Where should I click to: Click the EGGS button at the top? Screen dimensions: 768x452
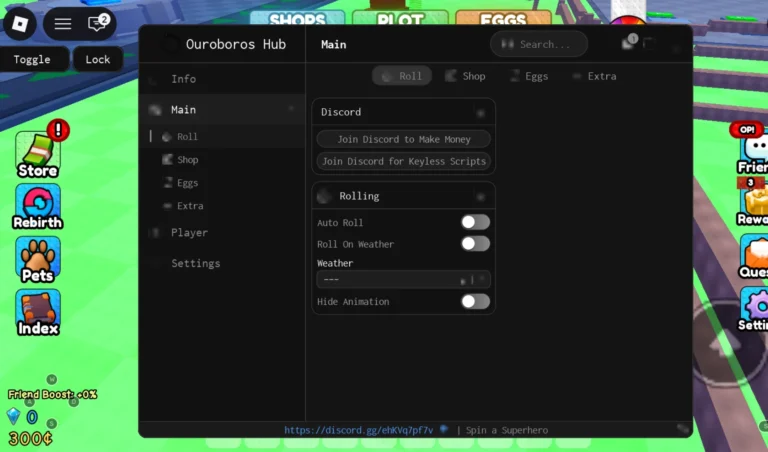(503, 19)
